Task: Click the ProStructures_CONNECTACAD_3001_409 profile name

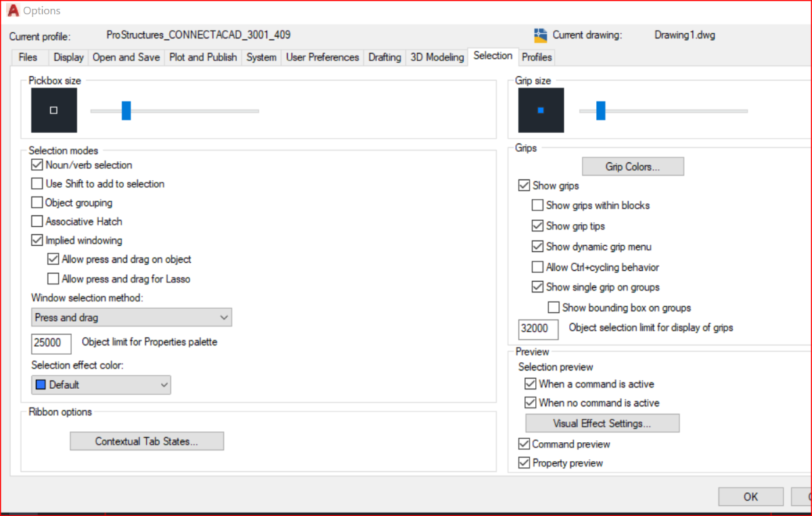Action: pyautogui.click(x=199, y=35)
